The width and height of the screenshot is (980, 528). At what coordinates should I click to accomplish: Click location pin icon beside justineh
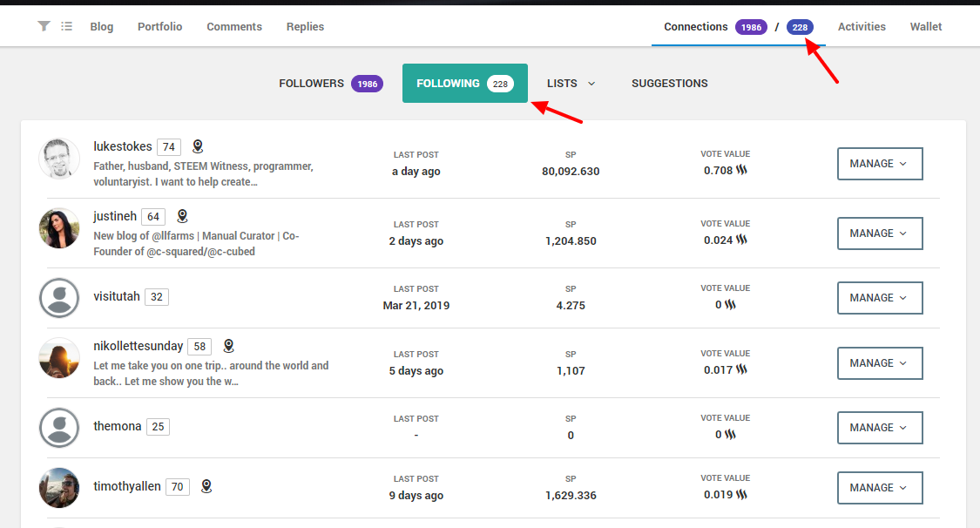click(x=182, y=216)
